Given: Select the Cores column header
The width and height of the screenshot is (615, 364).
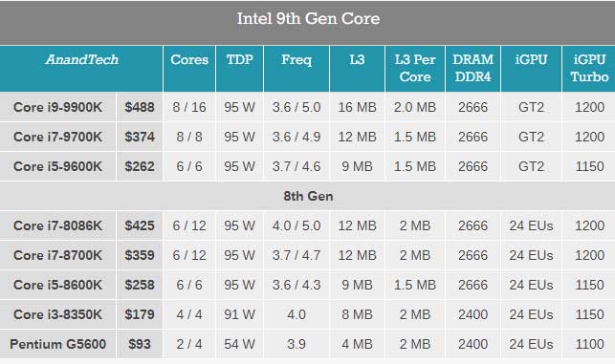Looking at the screenshot, I should point(189,69).
